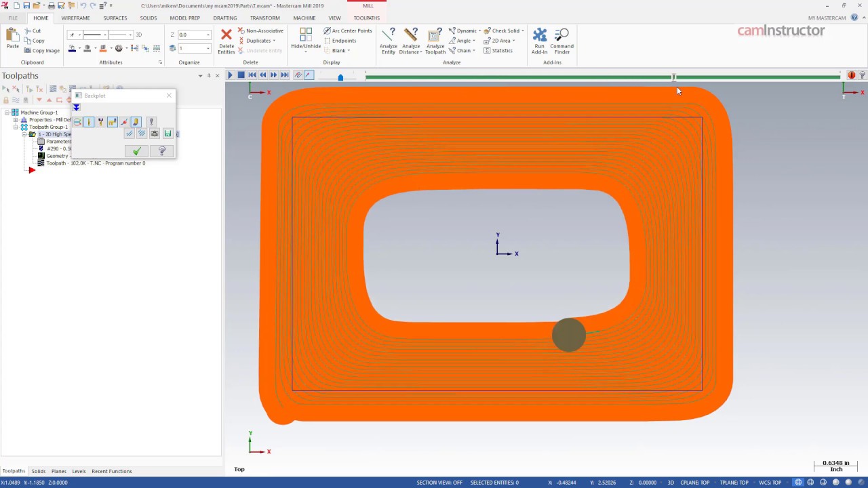Switch to the WIREFRAME ribbon tab
Screen dimensions: 868x488
[x=75, y=18]
